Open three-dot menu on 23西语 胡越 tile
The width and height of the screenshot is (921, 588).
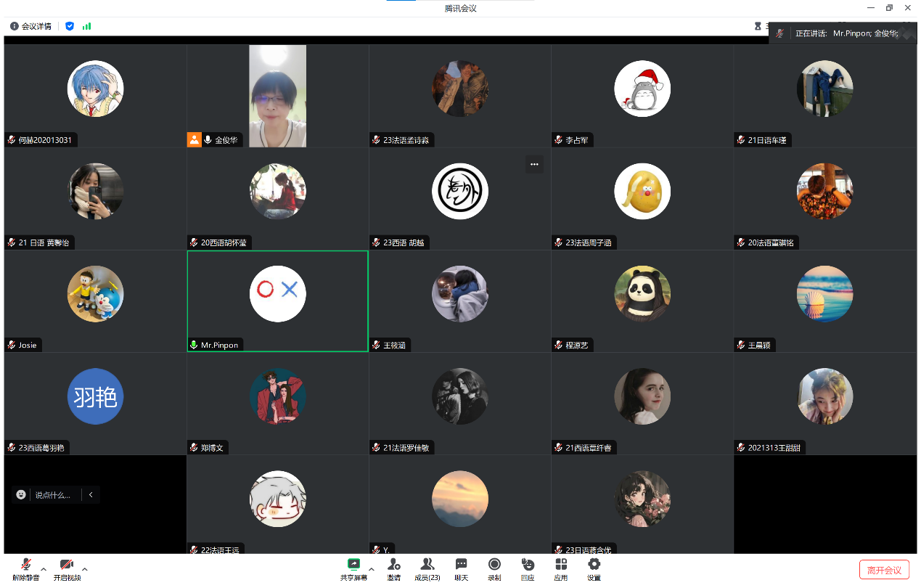534,164
